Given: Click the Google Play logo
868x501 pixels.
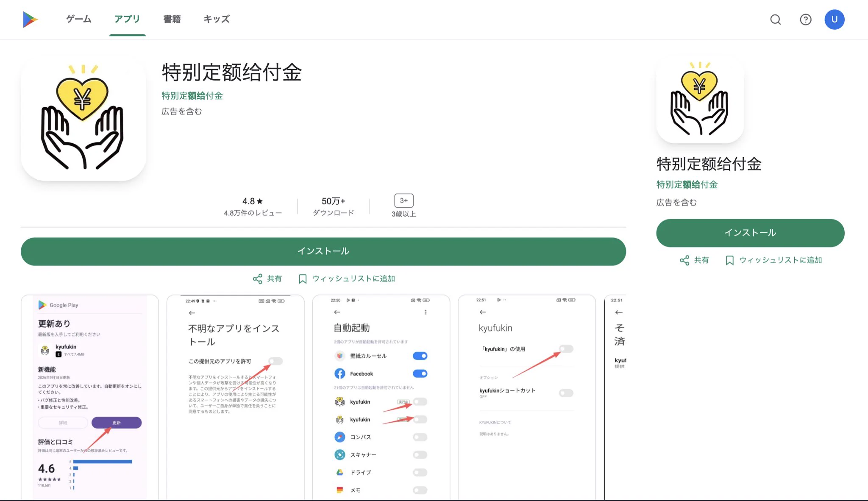Looking at the screenshot, I should [x=31, y=19].
